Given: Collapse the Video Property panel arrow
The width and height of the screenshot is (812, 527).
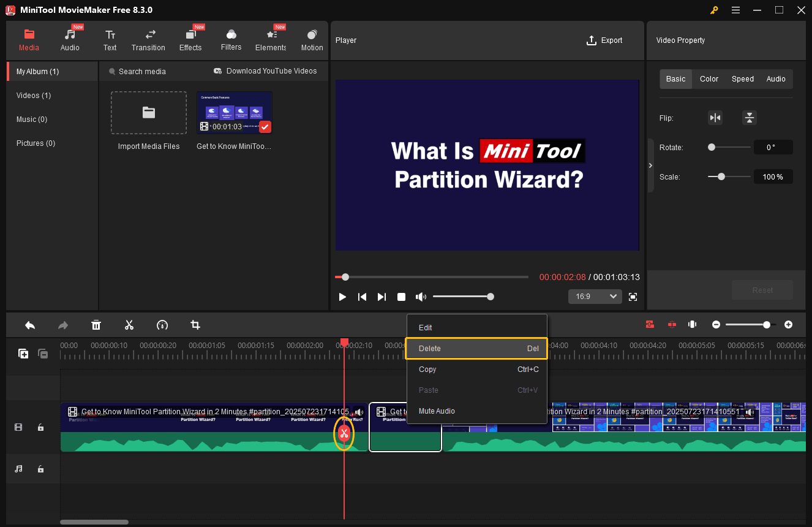Looking at the screenshot, I should pyautogui.click(x=650, y=165).
